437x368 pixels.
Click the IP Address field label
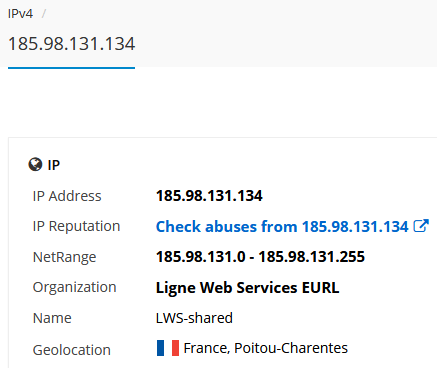point(67,196)
